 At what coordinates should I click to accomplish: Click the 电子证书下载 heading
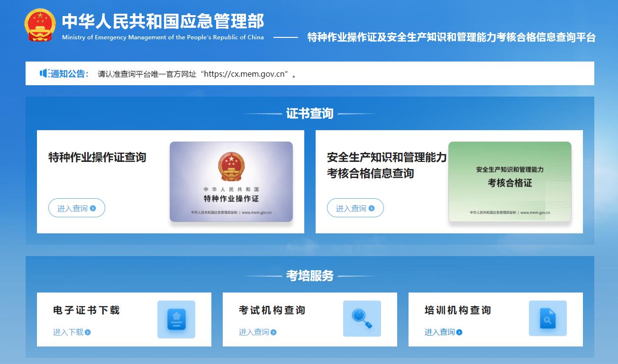pos(87,311)
